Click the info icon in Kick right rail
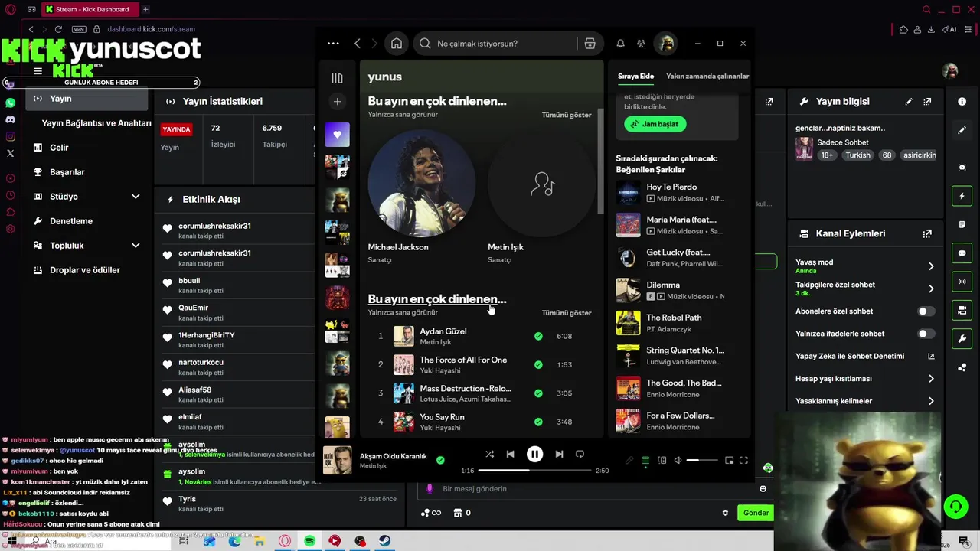This screenshot has height=551, width=980. [962, 101]
